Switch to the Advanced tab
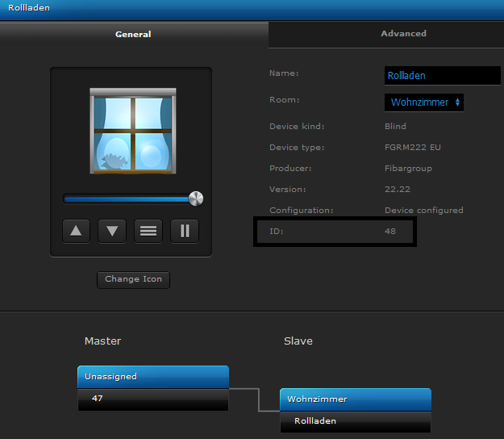 click(403, 34)
